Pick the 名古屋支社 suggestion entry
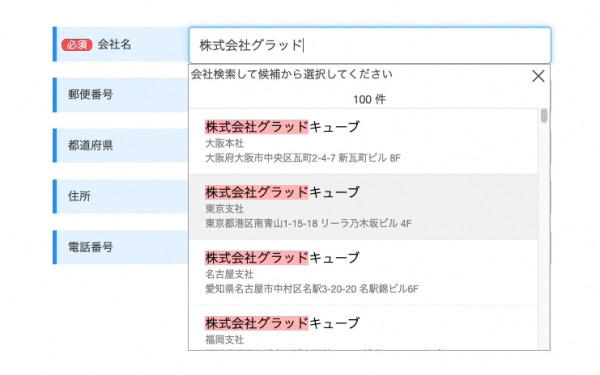The height and width of the screenshot is (375, 600). (x=363, y=272)
